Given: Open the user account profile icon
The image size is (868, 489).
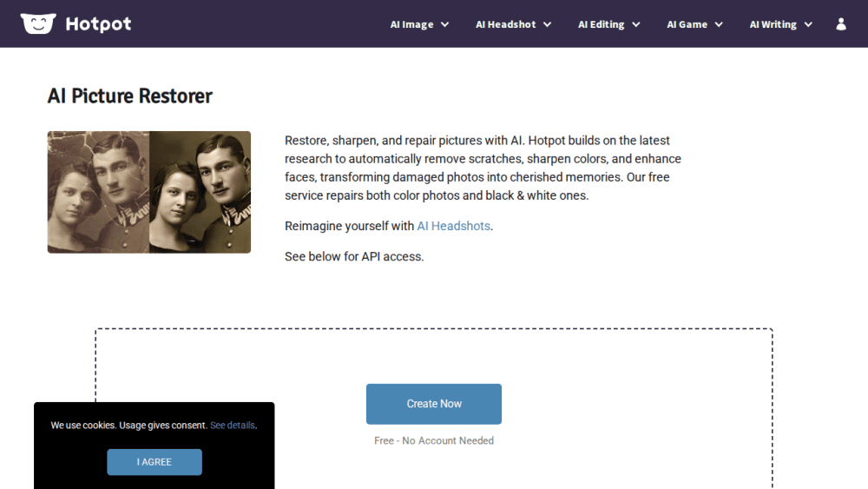Looking at the screenshot, I should pos(841,23).
